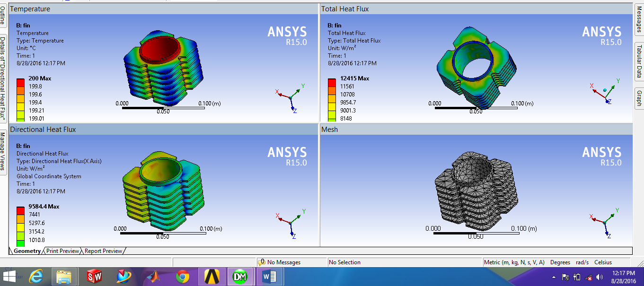Switch to SolidWorks in taskbar
Screen dimensions: 644x286
(95, 276)
